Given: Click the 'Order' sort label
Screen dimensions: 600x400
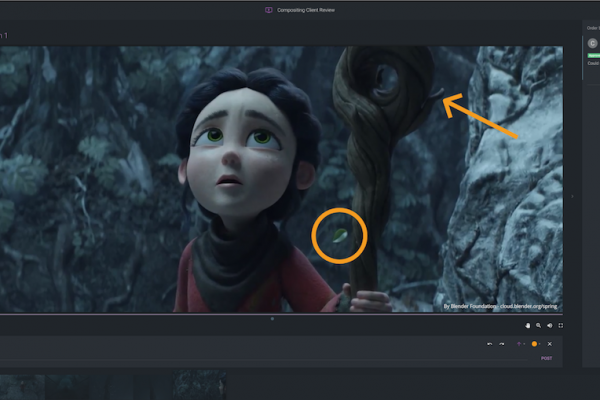Looking at the screenshot, I should tap(593, 28).
